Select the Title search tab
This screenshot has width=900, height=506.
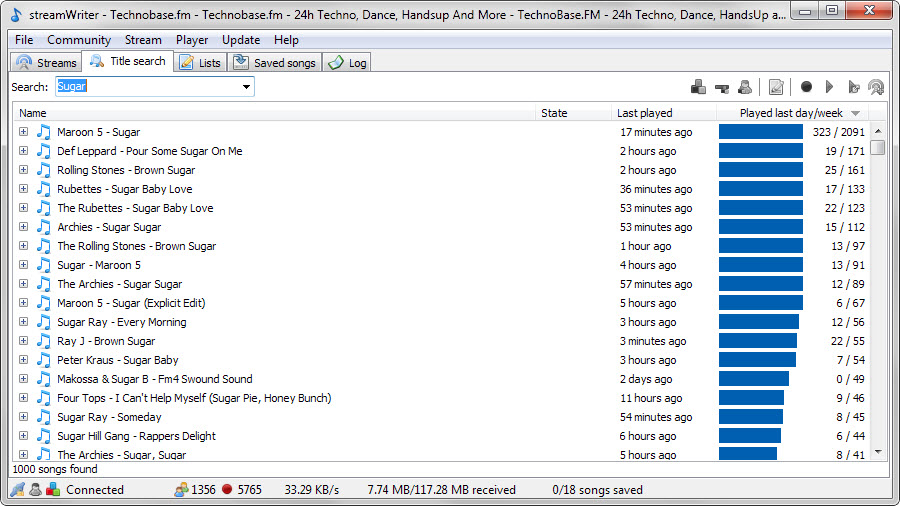[127, 61]
